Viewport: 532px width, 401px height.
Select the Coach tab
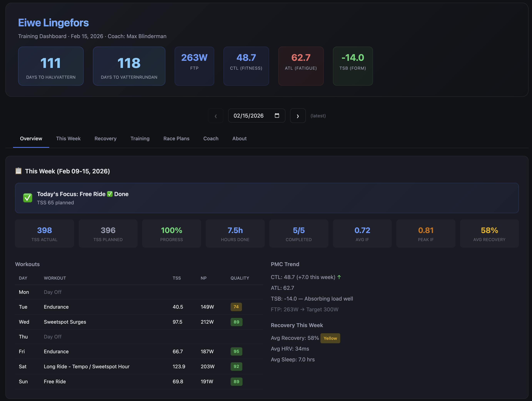(211, 139)
